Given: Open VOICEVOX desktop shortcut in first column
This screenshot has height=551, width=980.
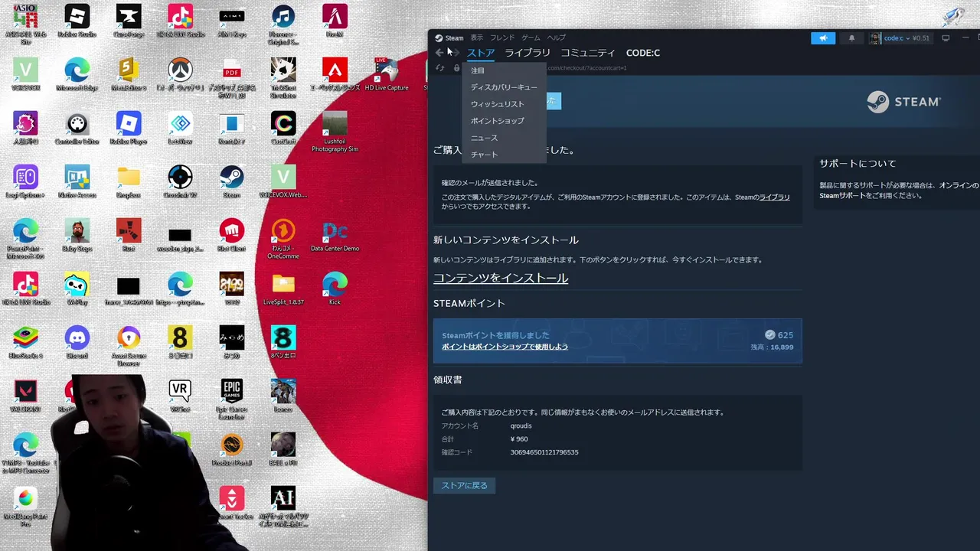Looking at the screenshot, I should tap(25, 76).
